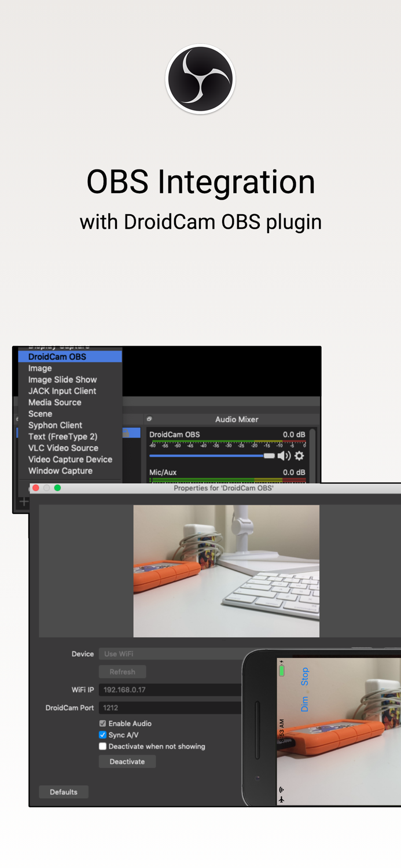Click the phone WiFi status icon
Screen dimensions: 401x868
(x=282, y=789)
